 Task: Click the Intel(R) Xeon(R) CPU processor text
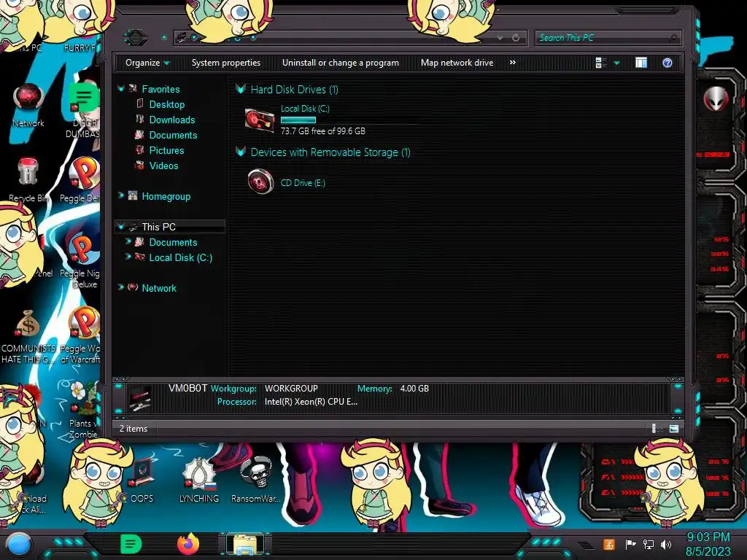click(311, 402)
